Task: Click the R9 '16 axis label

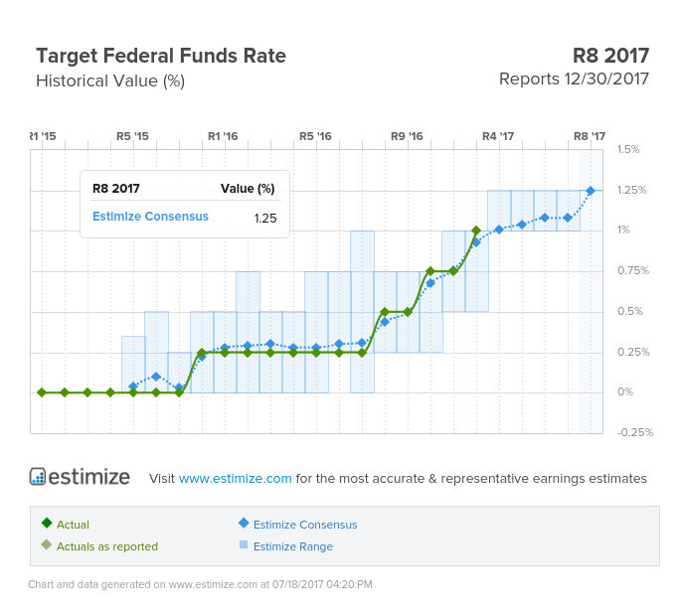Action: pos(407,136)
